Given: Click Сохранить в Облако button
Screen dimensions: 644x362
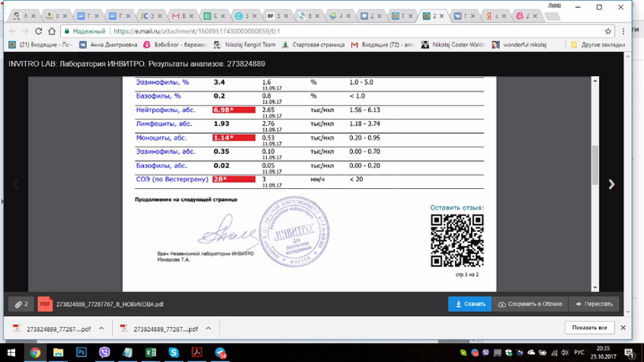Looking at the screenshot, I should (x=531, y=304).
